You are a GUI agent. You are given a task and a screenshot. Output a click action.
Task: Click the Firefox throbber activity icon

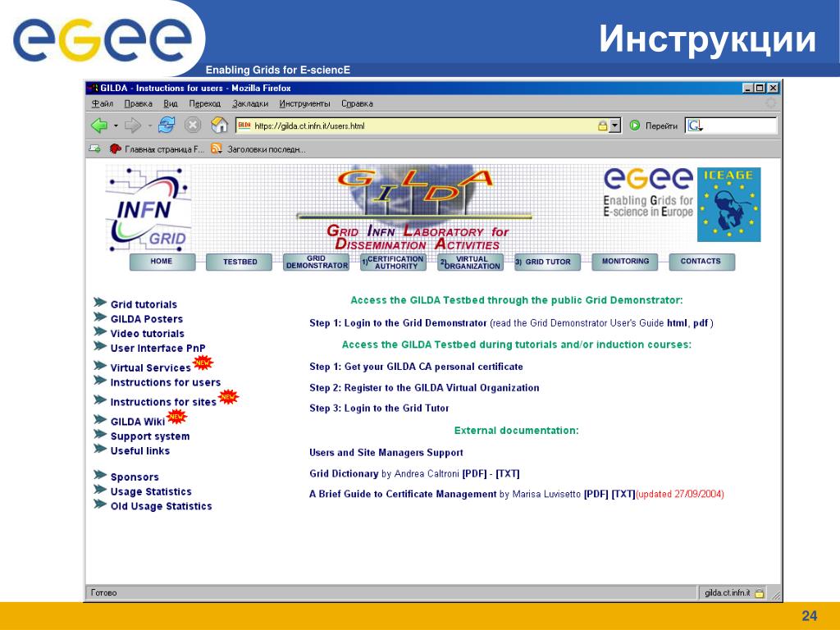[770, 103]
